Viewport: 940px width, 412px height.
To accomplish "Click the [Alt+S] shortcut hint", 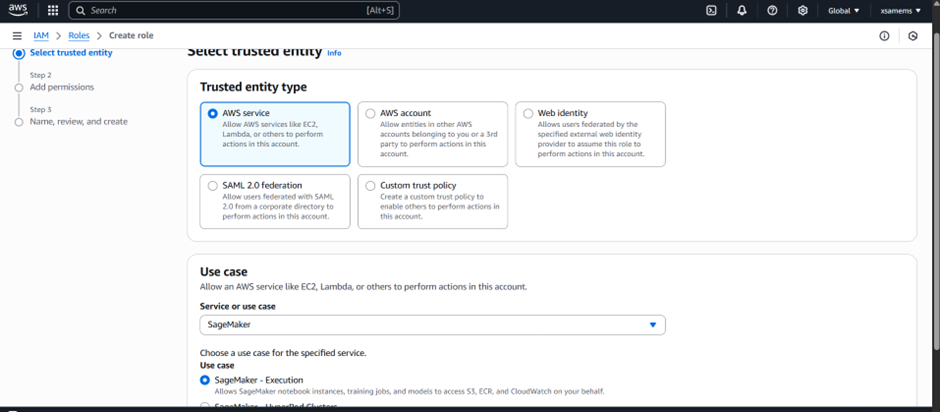I will [x=380, y=10].
